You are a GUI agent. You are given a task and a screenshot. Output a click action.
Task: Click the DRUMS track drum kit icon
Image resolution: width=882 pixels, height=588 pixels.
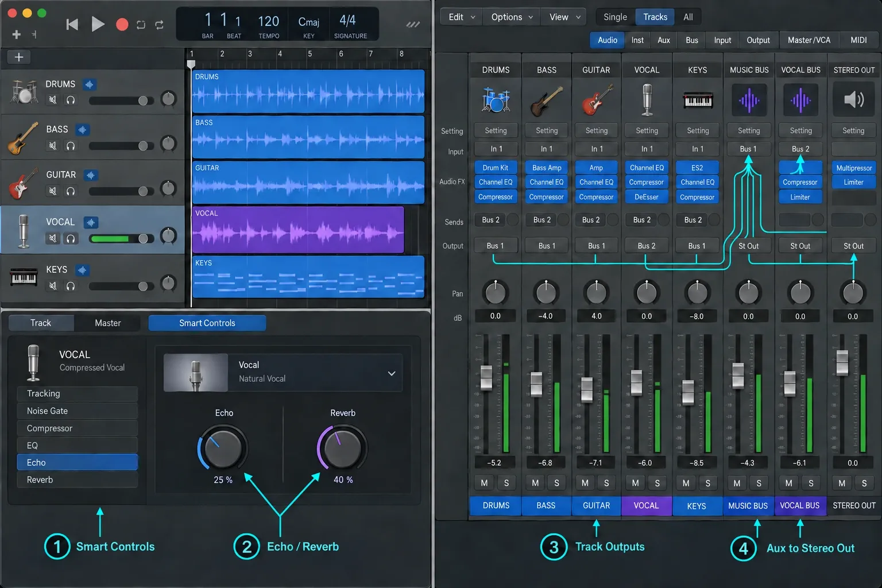[24, 92]
